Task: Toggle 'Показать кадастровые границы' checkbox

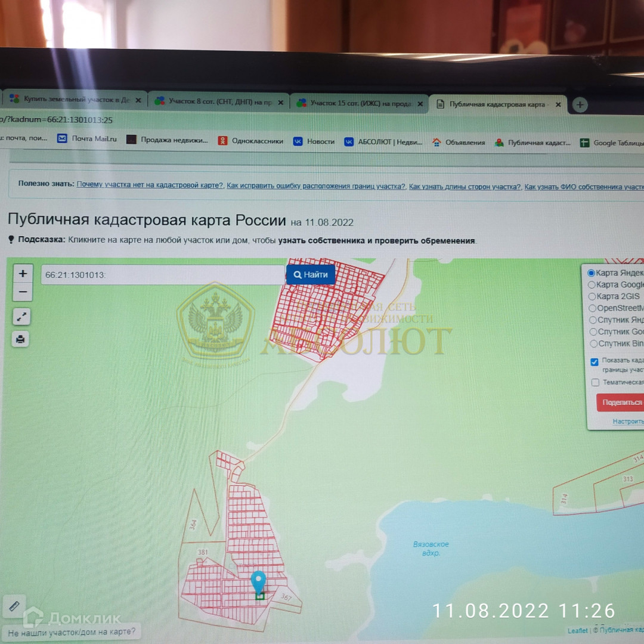Action: pyautogui.click(x=595, y=362)
